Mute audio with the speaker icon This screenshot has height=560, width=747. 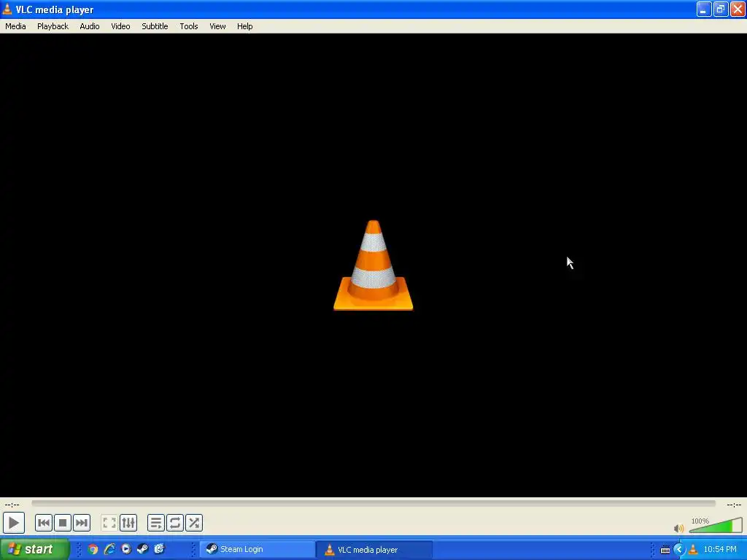click(679, 528)
